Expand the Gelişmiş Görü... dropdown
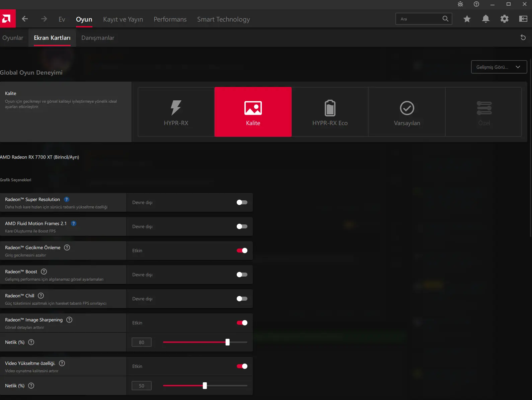Screen dimensions: 532x400 point(499,67)
